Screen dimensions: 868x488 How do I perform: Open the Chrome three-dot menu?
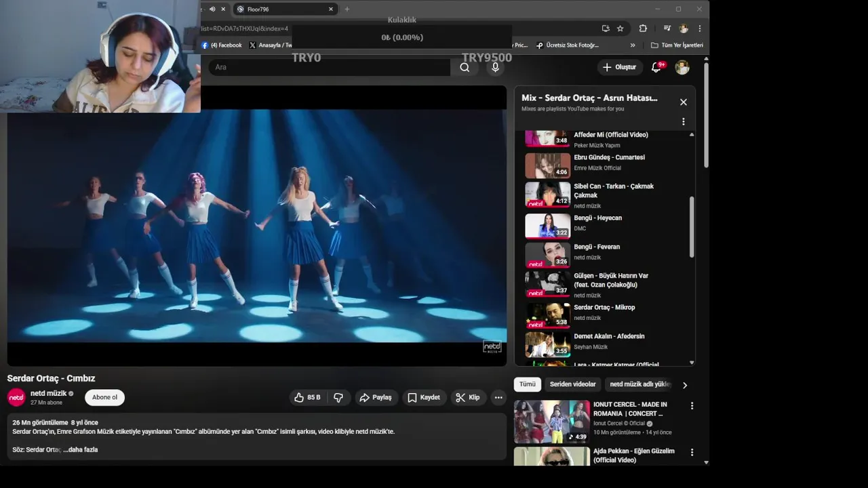[x=699, y=28]
